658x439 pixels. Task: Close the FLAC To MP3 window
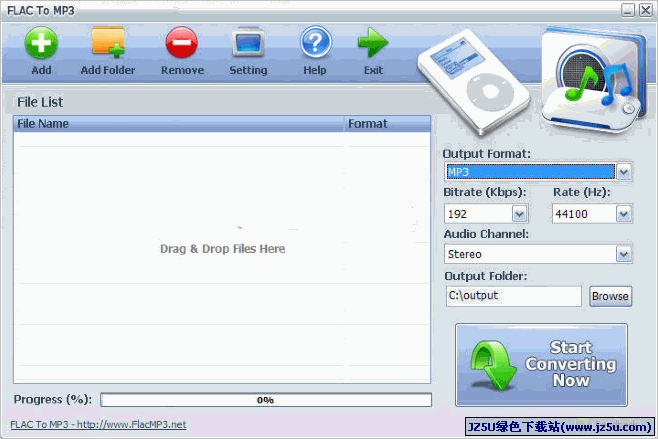(645, 10)
